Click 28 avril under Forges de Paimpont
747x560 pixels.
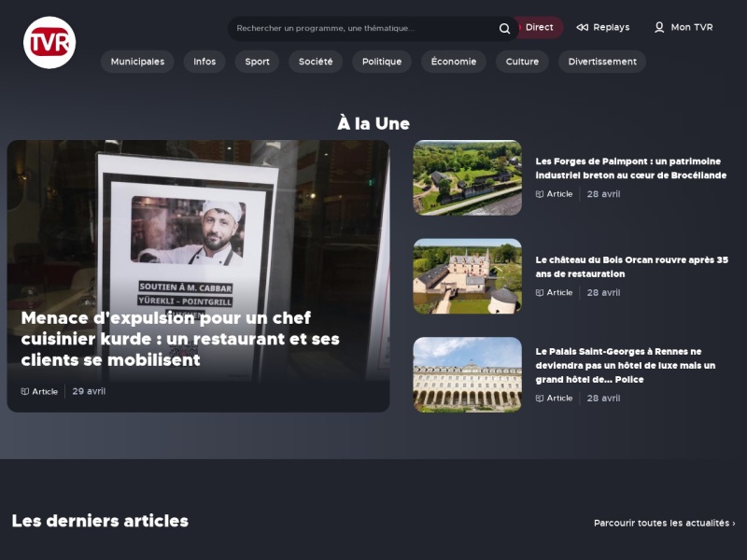pyautogui.click(x=603, y=194)
